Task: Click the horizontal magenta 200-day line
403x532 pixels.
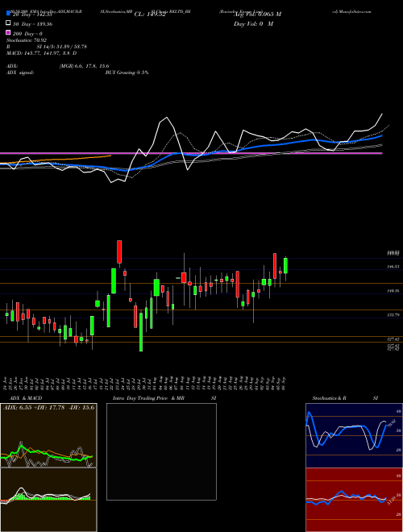Action: tap(191, 153)
